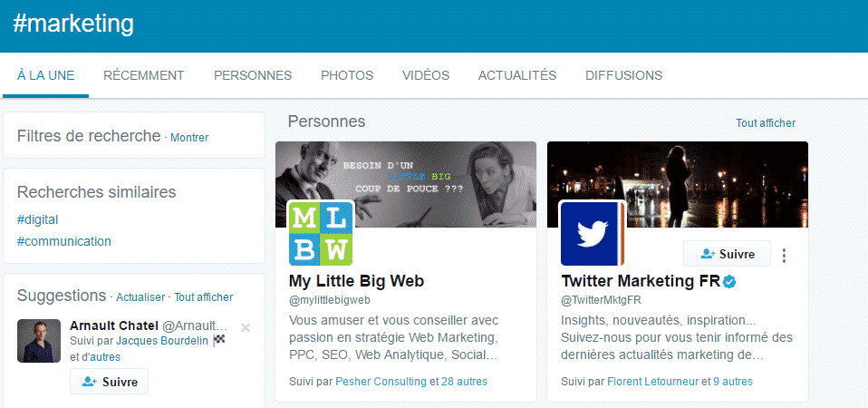Switch to the Récemment tab
The width and height of the screenshot is (868, 408).
[x=144, y=75]
